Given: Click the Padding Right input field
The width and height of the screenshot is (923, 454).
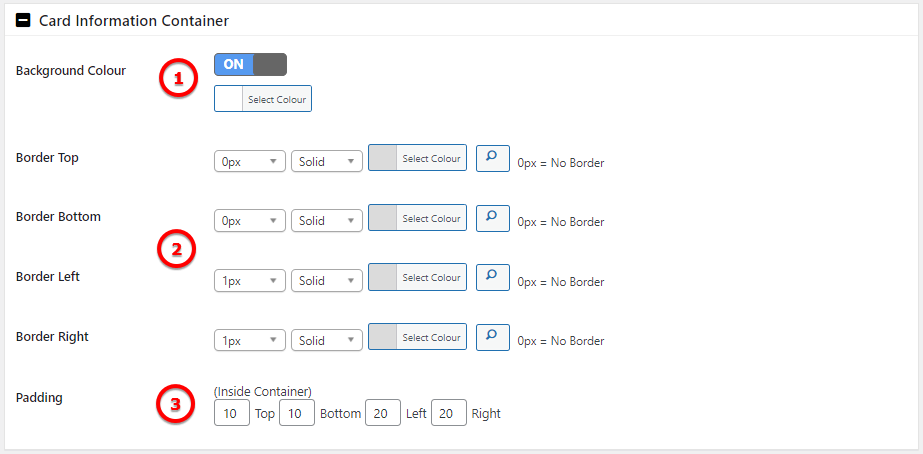Looking at the screenshot, I should (x=449, y=413).
